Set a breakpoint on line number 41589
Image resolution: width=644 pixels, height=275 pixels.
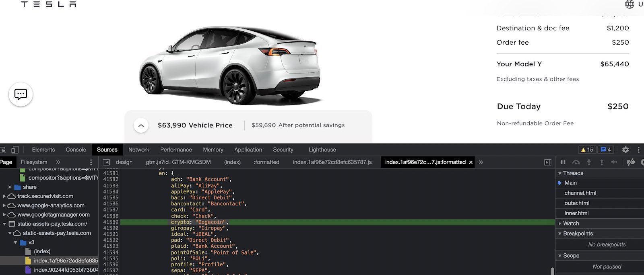point(111,222)
